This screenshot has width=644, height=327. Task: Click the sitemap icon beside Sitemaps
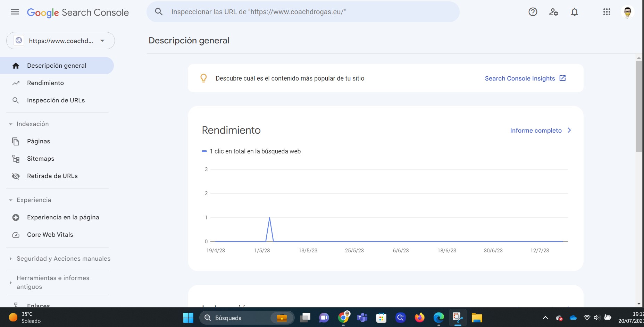pyautogui.click(x=16, y=159)
